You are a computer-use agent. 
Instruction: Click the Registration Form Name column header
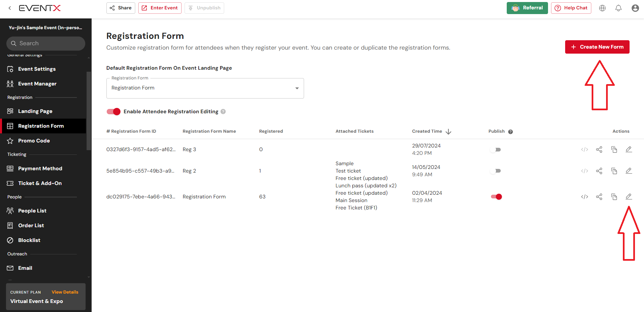point(209,131)
